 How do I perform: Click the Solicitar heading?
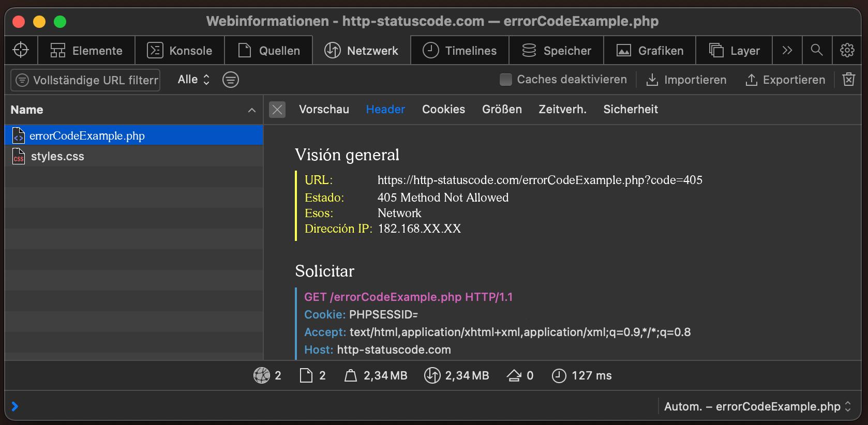click(324, 271)
